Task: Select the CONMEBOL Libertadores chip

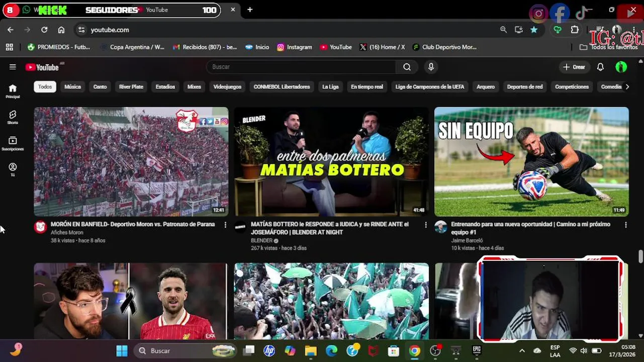Action: point(282,86)
